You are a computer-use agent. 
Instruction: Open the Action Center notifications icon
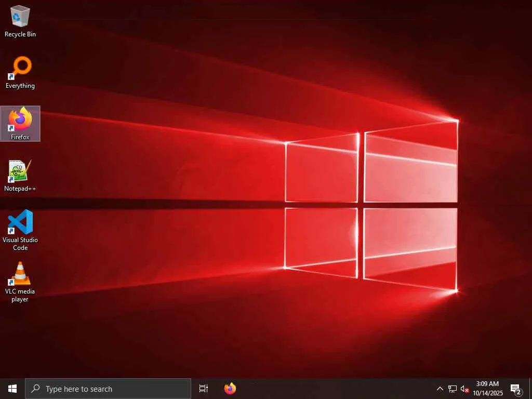coord(516,389)
